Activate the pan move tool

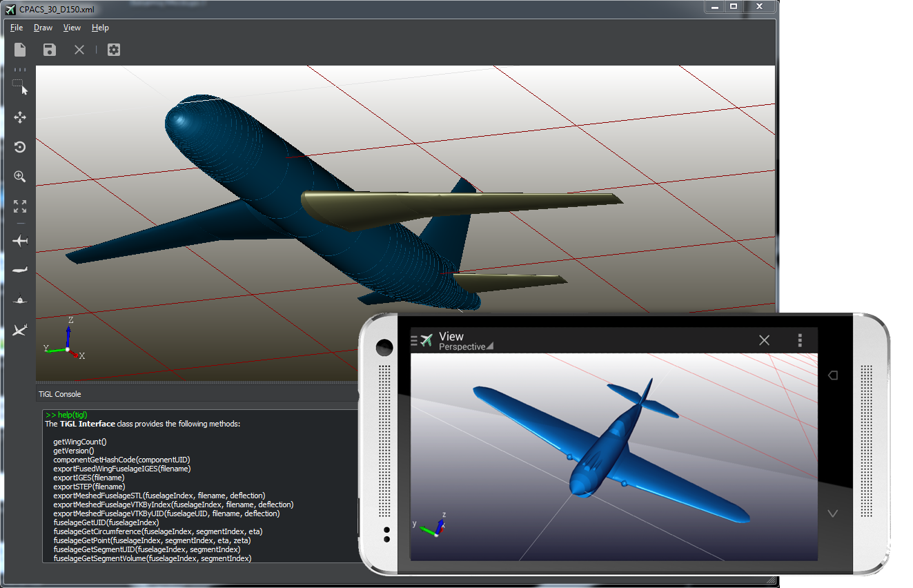20,117
